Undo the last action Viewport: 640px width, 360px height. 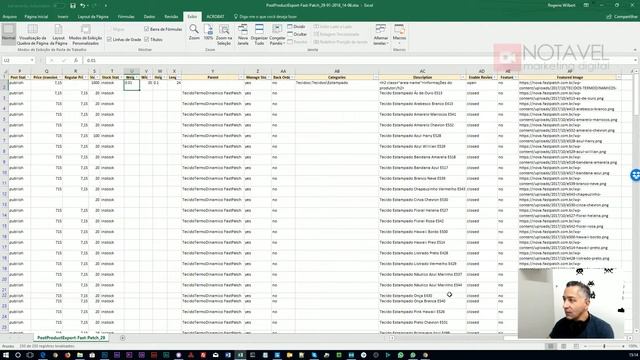pos(83,6)
